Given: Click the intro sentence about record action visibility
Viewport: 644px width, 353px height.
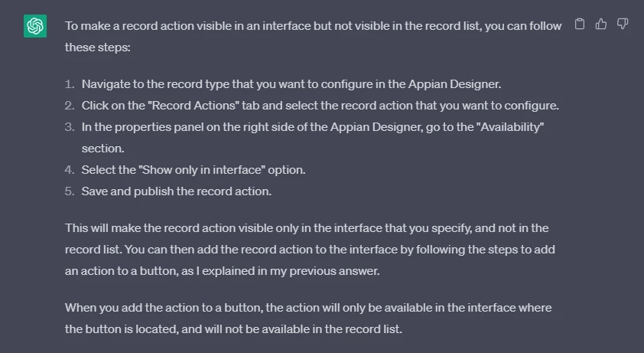Looking at the screenshot, I should pyautogui.click(x=313, y=37).
